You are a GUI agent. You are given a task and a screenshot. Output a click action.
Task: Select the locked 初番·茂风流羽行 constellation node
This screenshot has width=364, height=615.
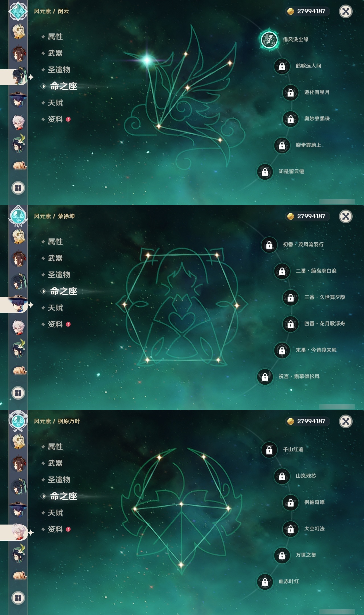click(269, 245)
